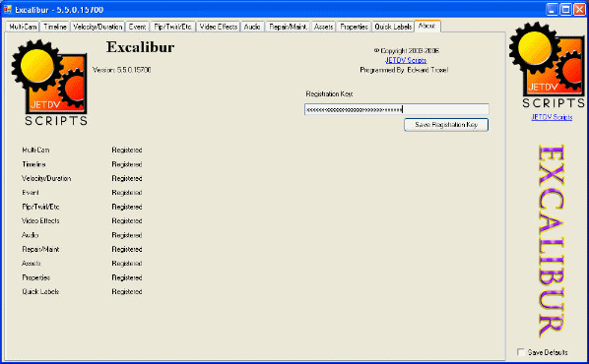This screenshot has height=364, width=589.
Task: Select the Velocity/Duration tab
Action: tap(98, 27)
